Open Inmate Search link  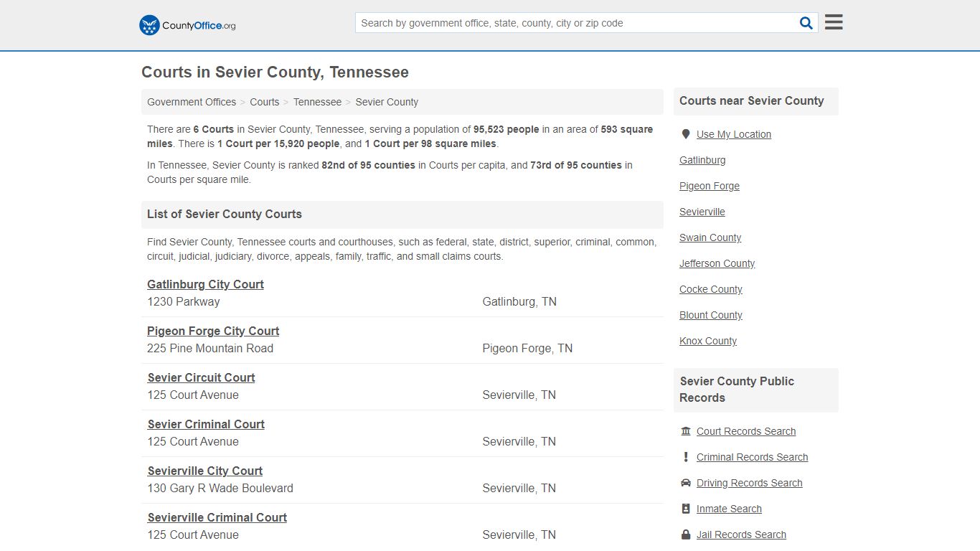tap(729, 509)
